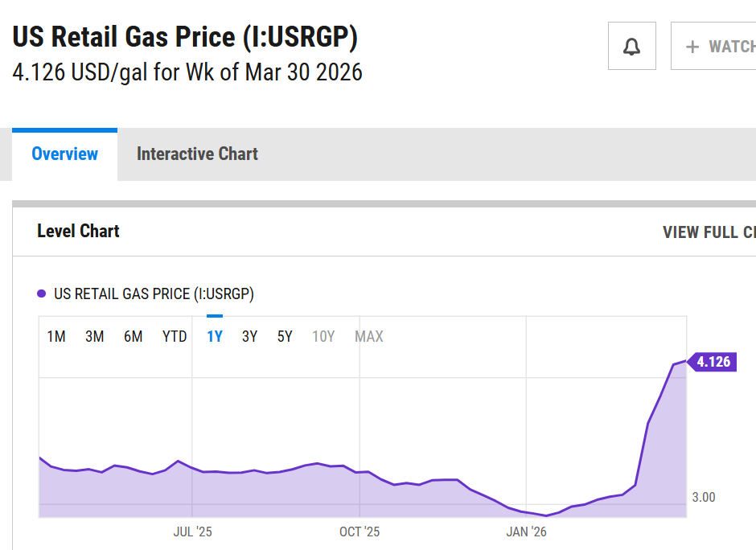Click the OCT '25 axis label

360,532
